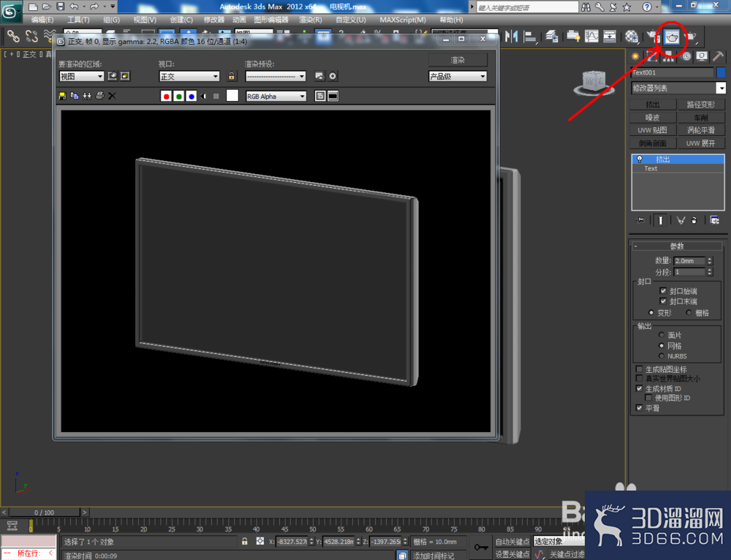Click the Mirror tool icon
This screenshot has height=560, width=731.
coord(512,37)
